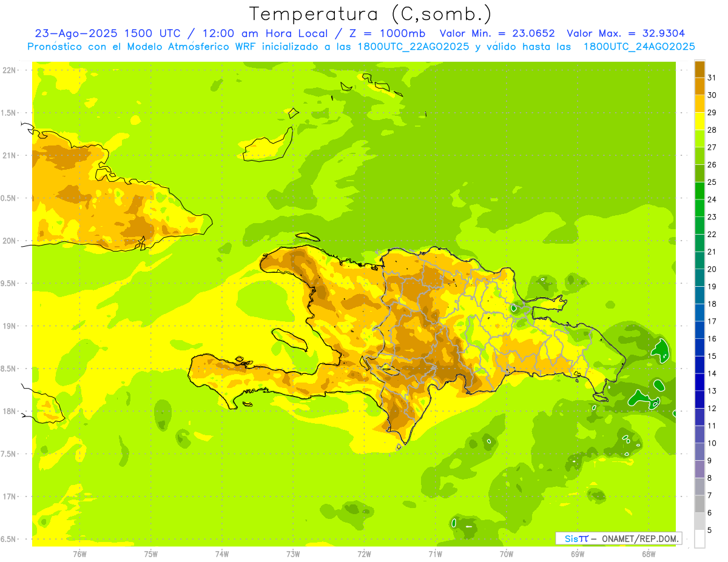Click the '68W' longitude label
The image size is (728, 562).
pos(649,554)
